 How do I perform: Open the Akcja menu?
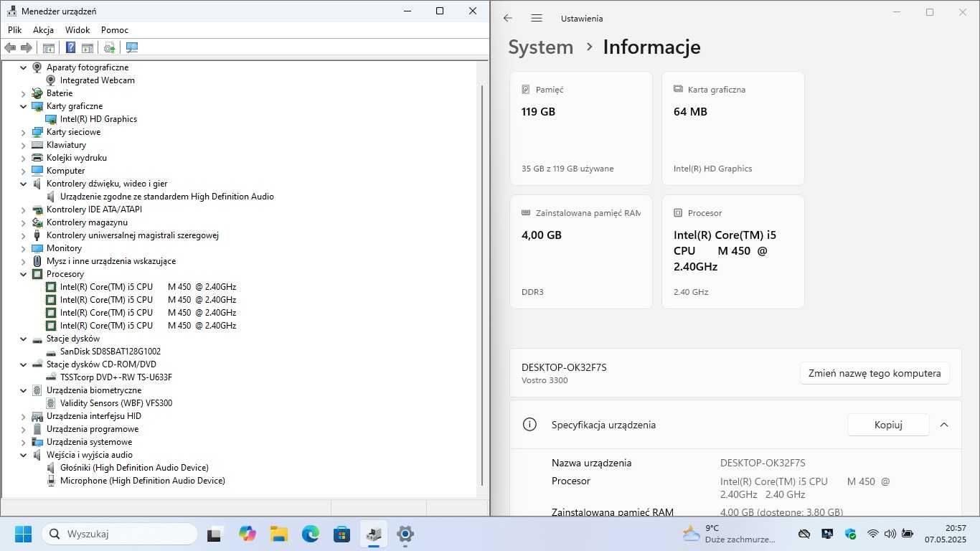point(43,30)
